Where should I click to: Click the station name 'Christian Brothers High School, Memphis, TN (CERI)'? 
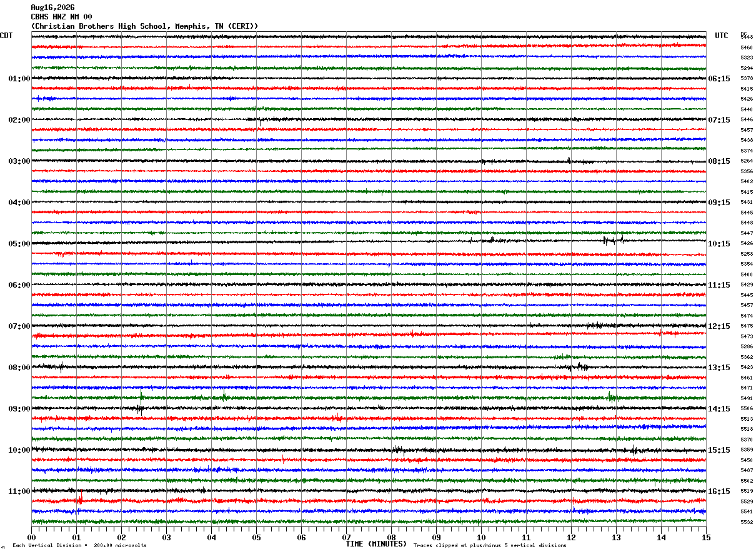(x=144, y=26)
